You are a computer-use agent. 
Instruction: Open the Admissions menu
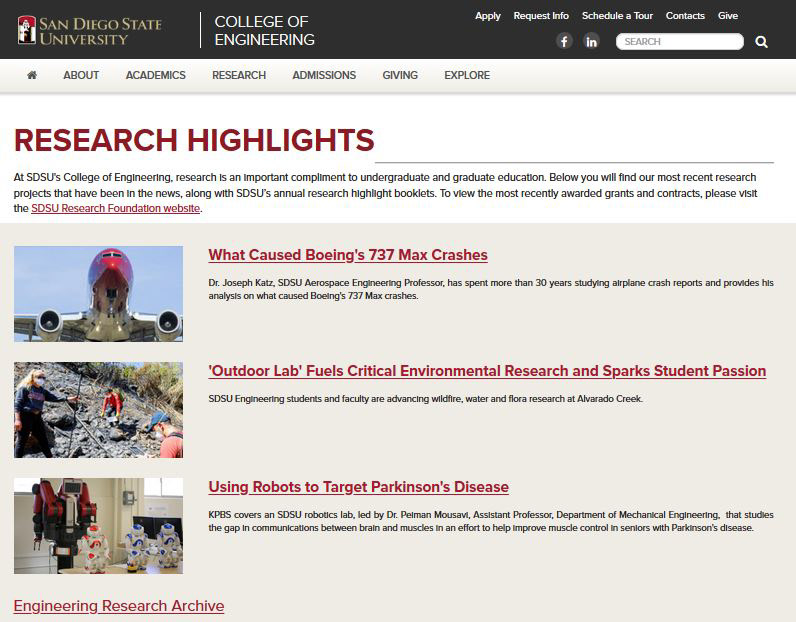(324, 75)
